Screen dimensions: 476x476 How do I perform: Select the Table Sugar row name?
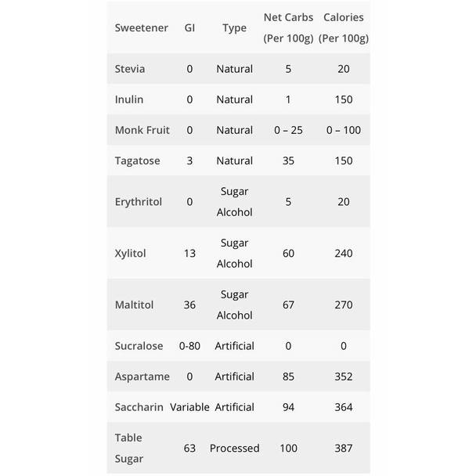(128, 449)
